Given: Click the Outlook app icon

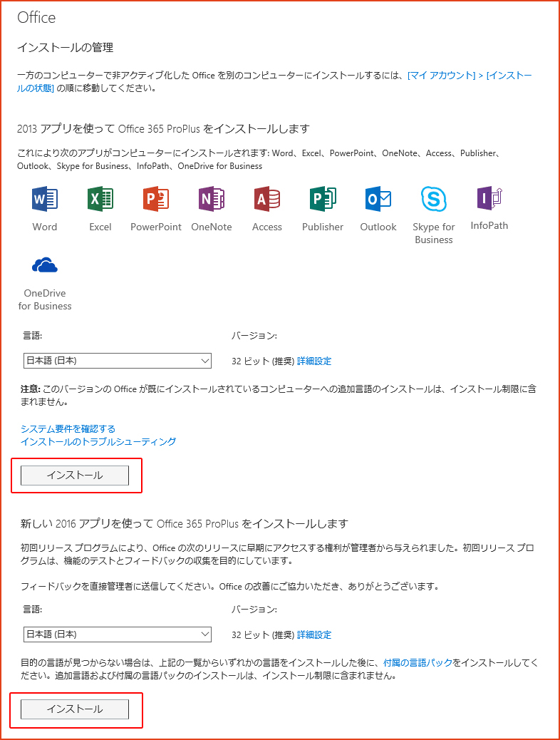Looking at the screenshot, I should coord(378,199).
